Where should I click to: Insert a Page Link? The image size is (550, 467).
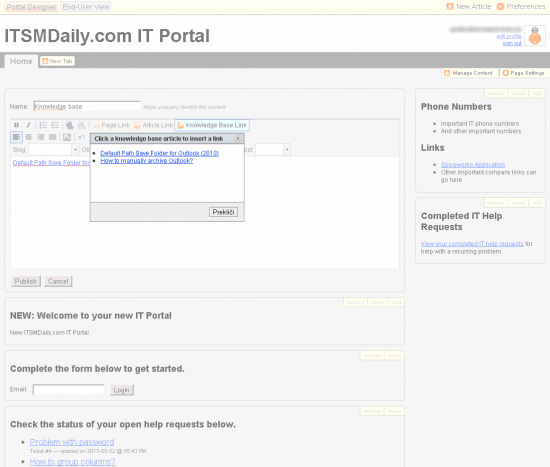[111, 125]
